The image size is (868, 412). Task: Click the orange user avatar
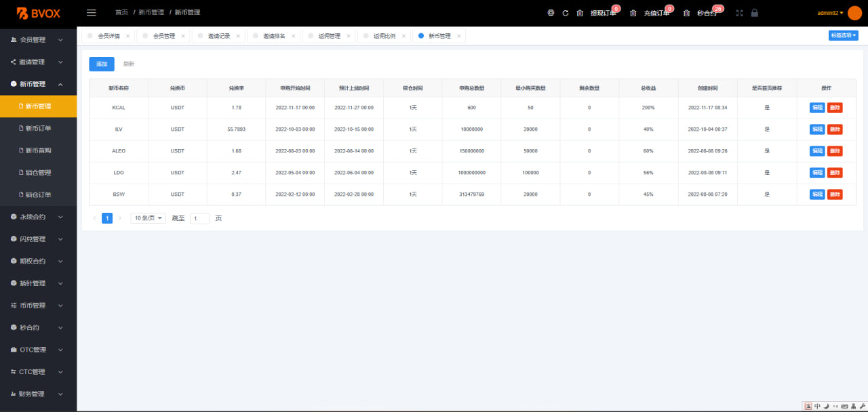(x=854, y=13)
